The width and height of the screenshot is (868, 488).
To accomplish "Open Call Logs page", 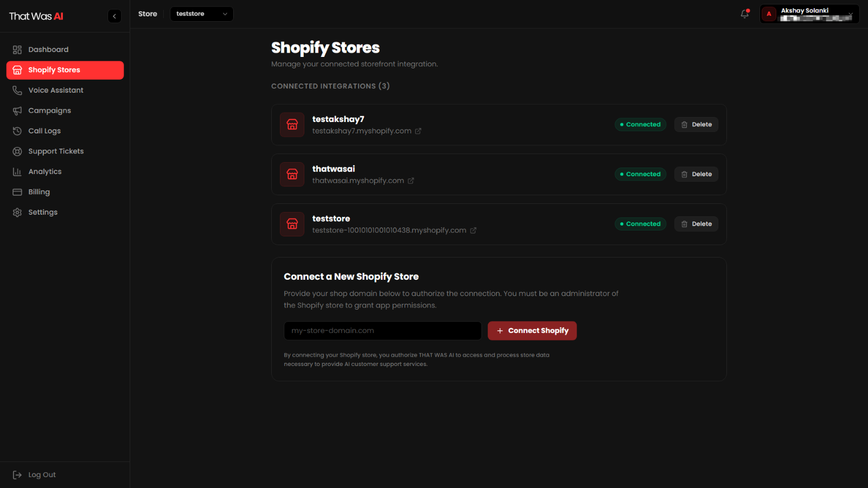I will pos(65,131).
